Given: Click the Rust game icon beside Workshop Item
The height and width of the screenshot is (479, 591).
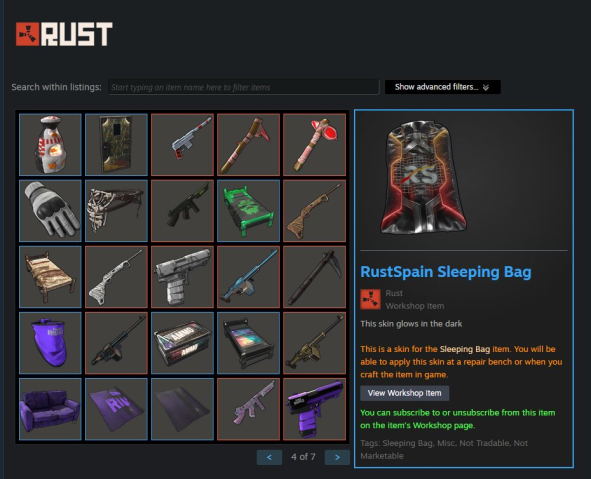Looking at the screenshot, I should 370,299.
